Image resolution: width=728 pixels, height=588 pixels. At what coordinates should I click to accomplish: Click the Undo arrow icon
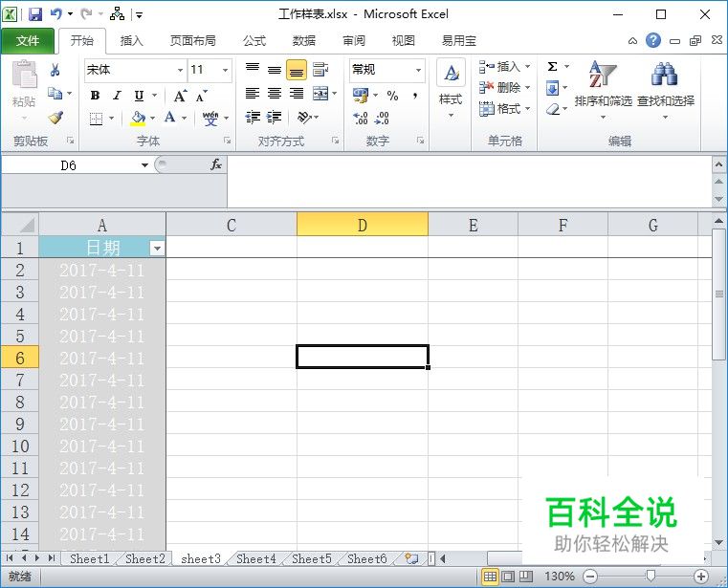(56, 14)
